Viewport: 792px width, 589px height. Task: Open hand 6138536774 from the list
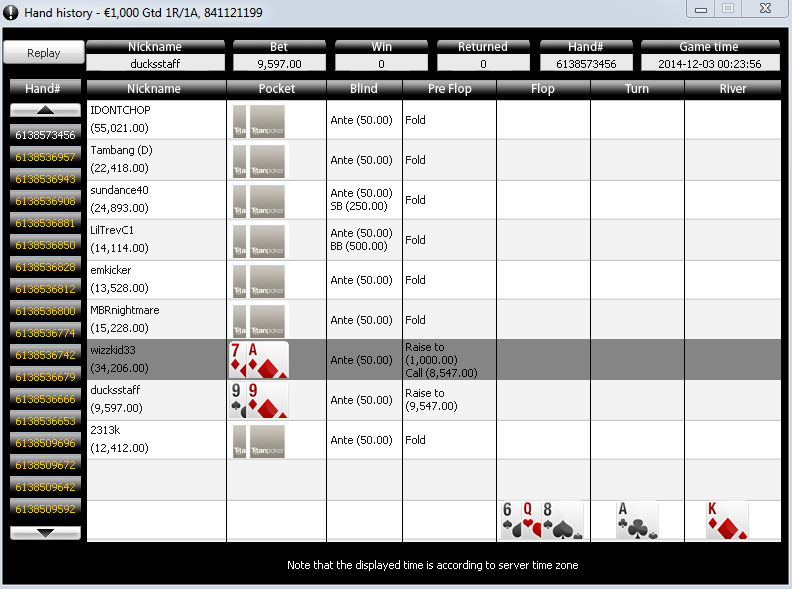pyautogui.click(x=45, y=333)
